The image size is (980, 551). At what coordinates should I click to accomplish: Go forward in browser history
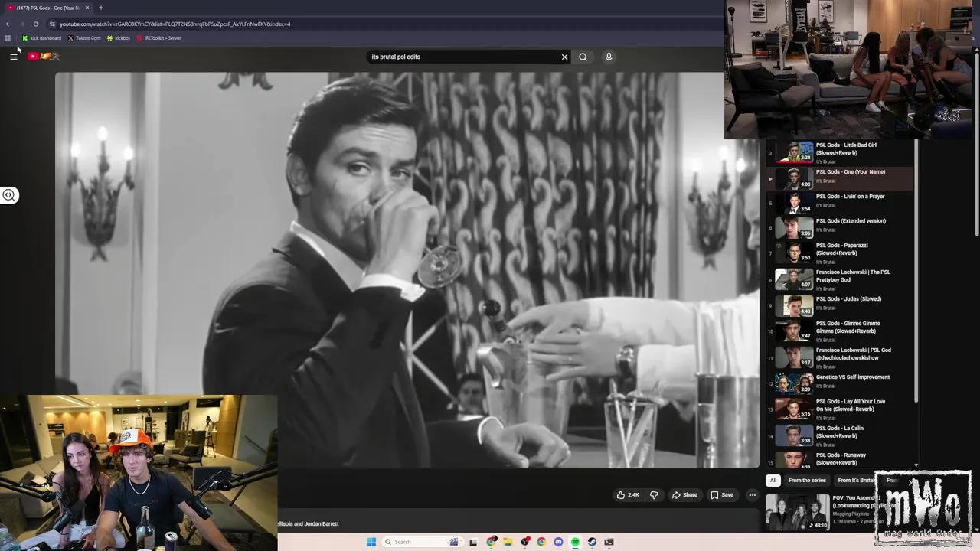tap(22, 24)
